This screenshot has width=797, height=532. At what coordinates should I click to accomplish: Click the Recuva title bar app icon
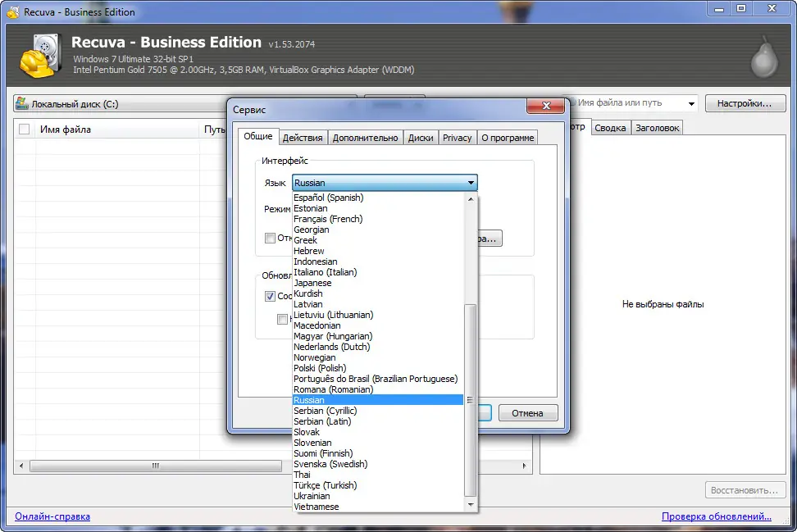[12, 11]
